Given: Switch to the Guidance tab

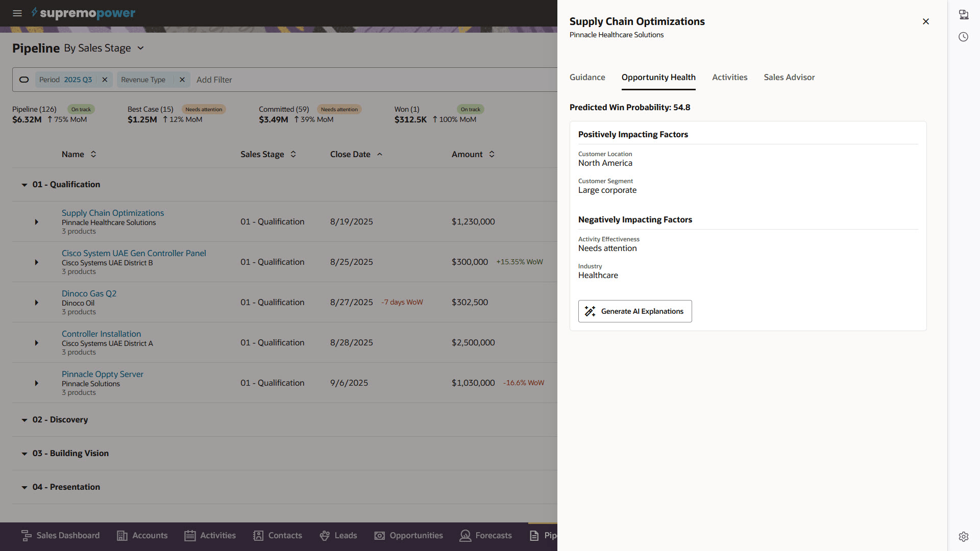Looking at the screenshot, I should pyautogui.click(x=587, y=77).
